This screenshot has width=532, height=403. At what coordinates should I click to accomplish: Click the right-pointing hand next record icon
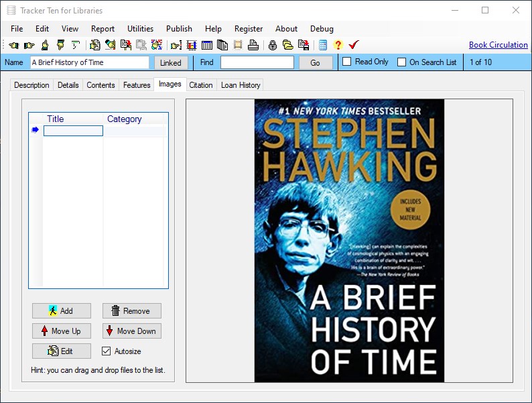click(29, 45)
